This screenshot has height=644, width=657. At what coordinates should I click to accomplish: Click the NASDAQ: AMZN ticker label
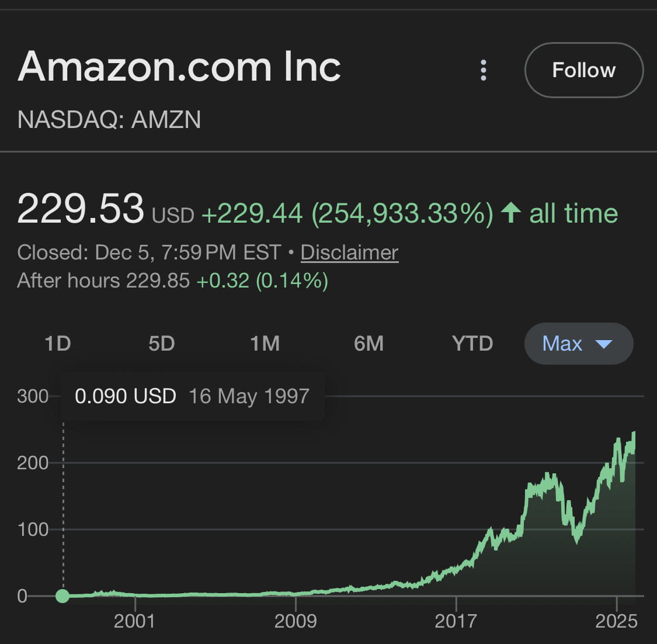pyautogui.click(x=109, y=120)
